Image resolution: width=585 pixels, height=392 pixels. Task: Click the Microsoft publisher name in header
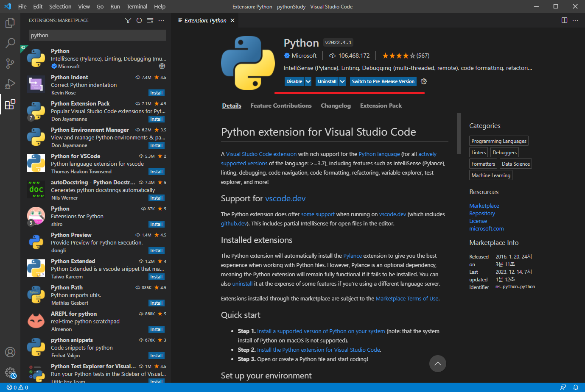pyautogui.click(x=304, y=56)
